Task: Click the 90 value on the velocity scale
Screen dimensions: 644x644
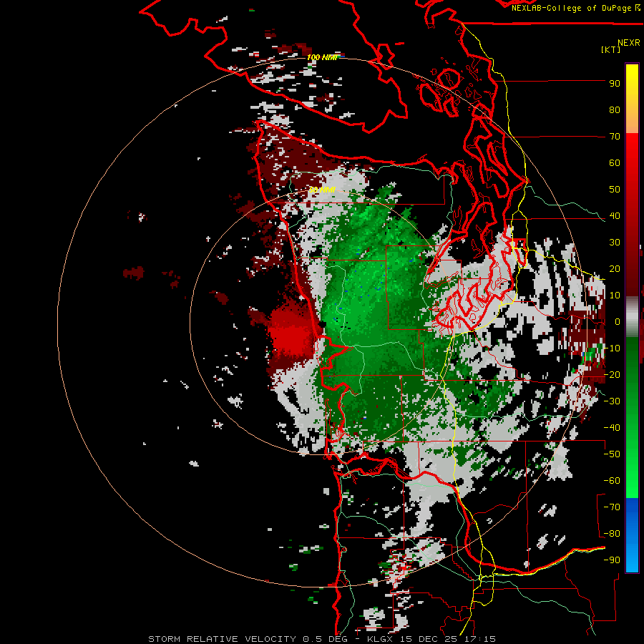Action: tap(615, 84)
